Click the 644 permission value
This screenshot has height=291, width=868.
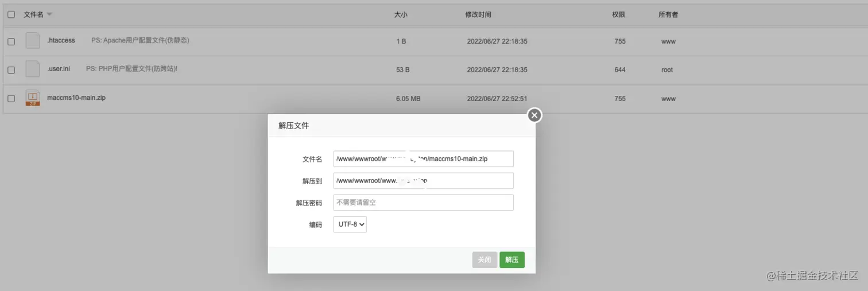620,70
